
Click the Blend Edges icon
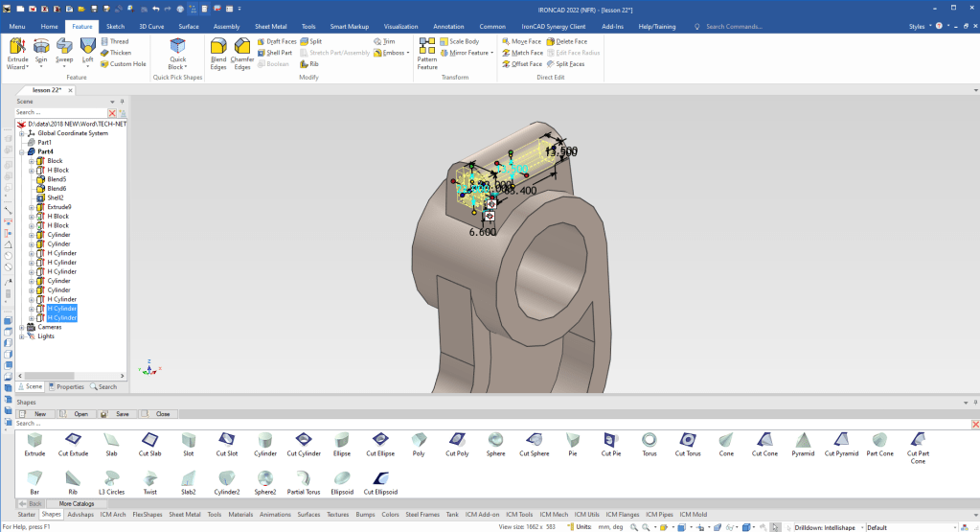[218, 54]
